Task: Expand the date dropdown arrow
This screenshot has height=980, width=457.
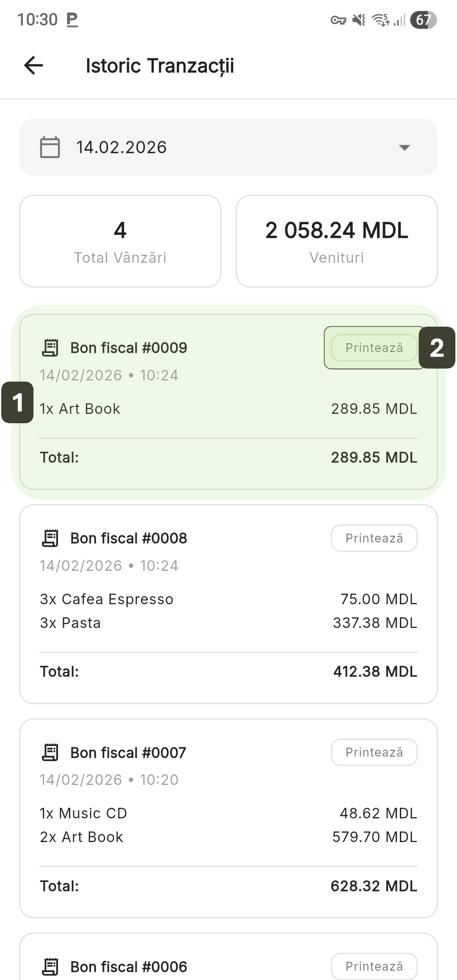Action: pyautogui.click(x=405, y=147)
